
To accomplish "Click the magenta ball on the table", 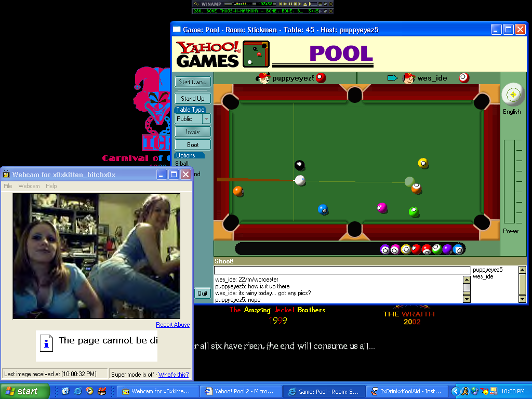I will (x=382, y=208).
